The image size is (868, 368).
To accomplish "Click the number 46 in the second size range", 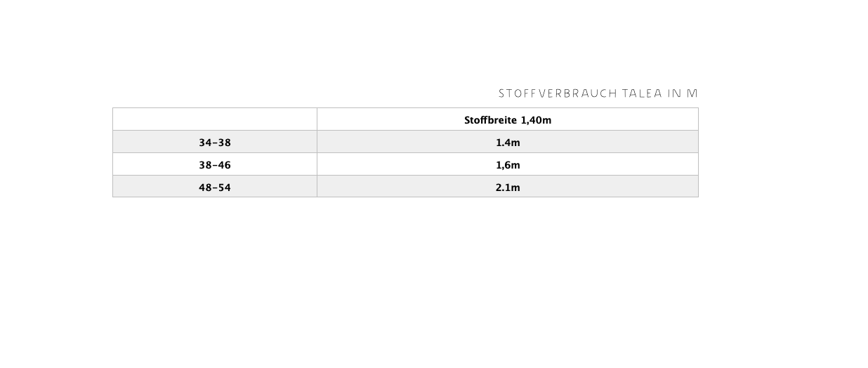I will pos(224,165).
